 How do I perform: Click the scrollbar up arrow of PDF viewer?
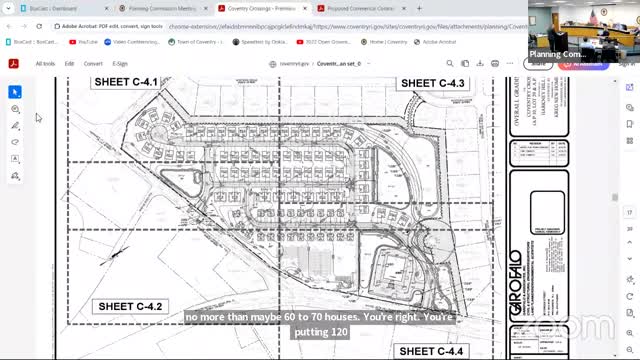click(615, 81)
